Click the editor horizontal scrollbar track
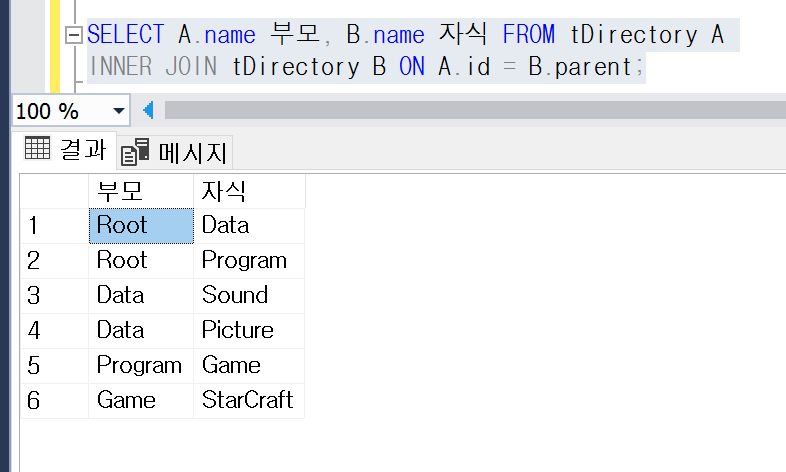Screen dimensions: 786x472 475,110
